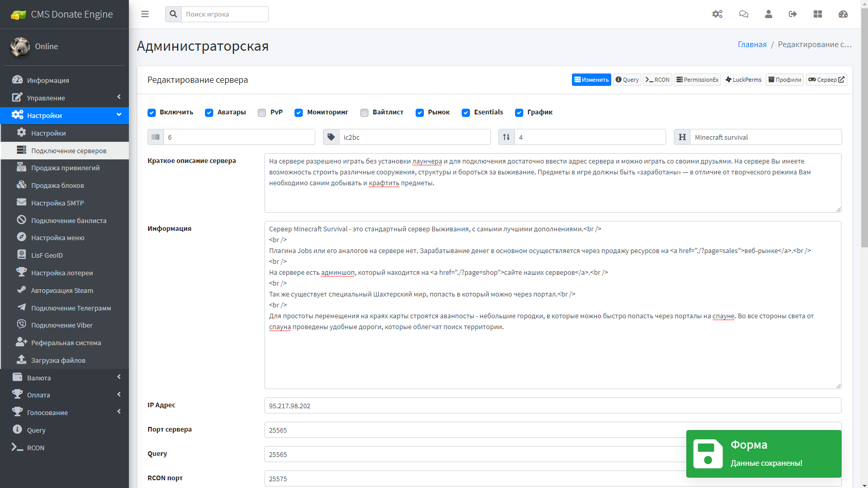The height and width of the screenshot is (488, 868).
Task: Open the grid apps icon
Action: [817, 14]
